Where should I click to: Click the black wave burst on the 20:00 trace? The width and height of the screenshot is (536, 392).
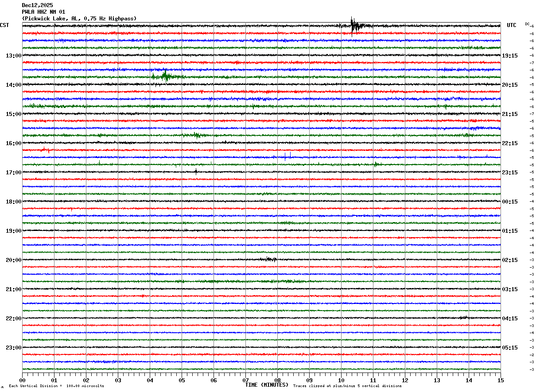[x=268, y=259]
